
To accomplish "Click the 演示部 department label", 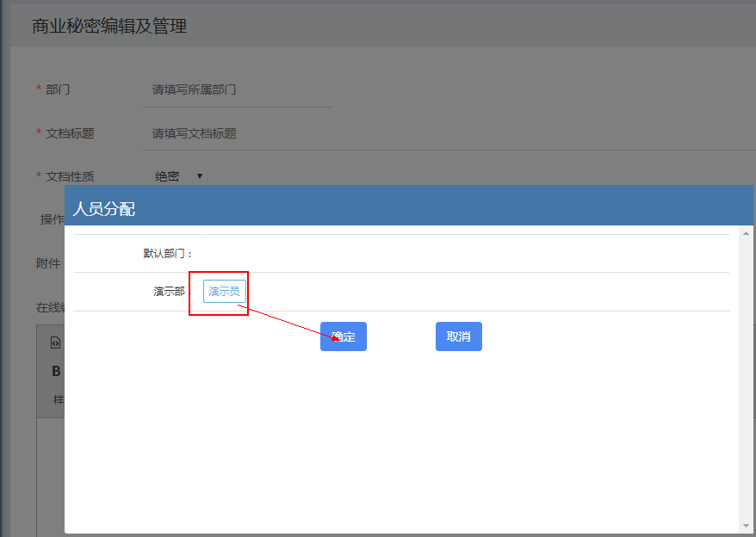I will (170, 291).
